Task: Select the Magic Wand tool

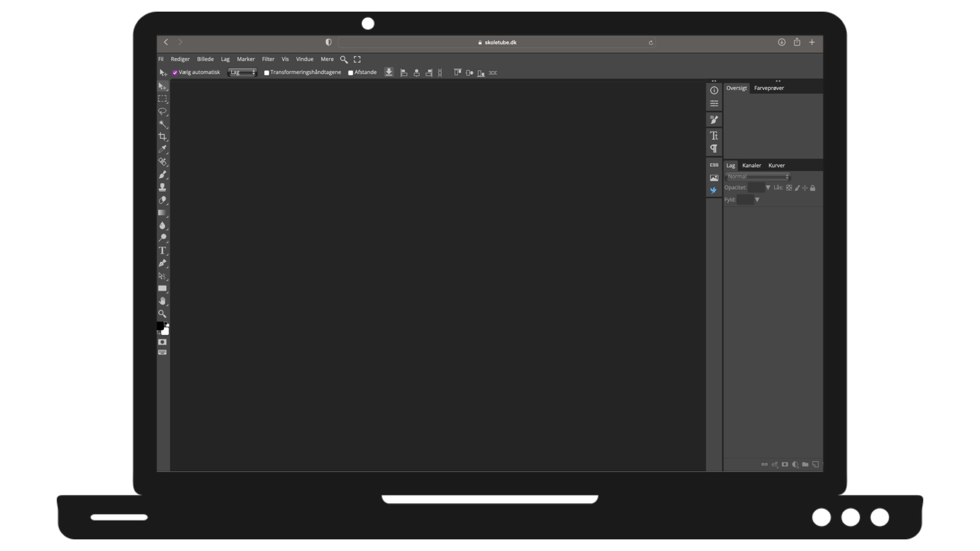Action: tap(162, 124)
